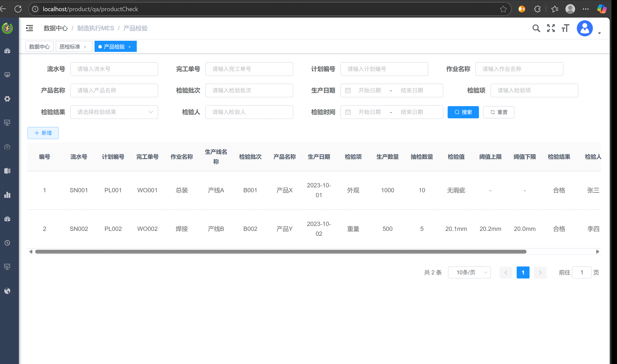Click the gear icon in left sidebar

[7, 99]
